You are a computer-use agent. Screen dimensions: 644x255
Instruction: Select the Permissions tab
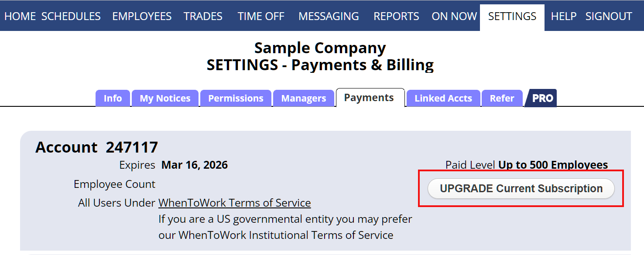tap(236, 99)
